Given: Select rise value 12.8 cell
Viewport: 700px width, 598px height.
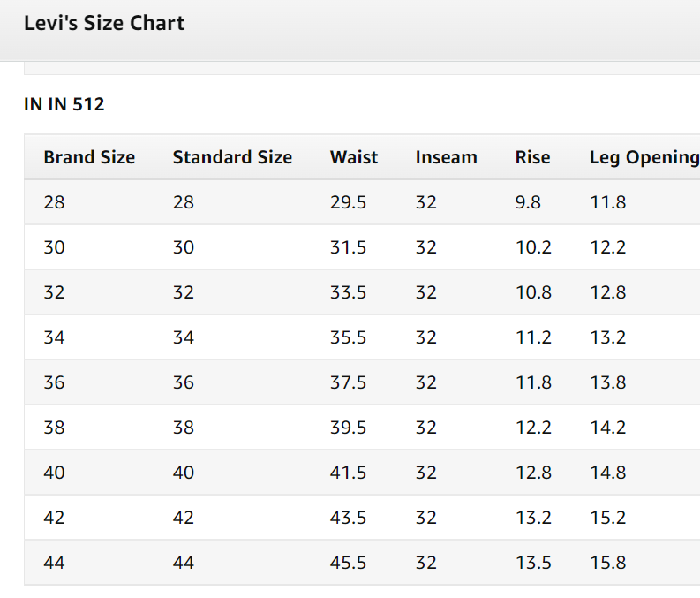Looking at the screenshot, I should pyautogui.click(x=533, y=473).
